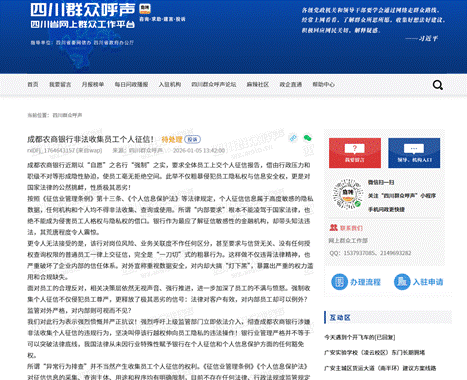
Task: Click article title 成都农商银行非法收集员工个人征信
Action: 90,139
